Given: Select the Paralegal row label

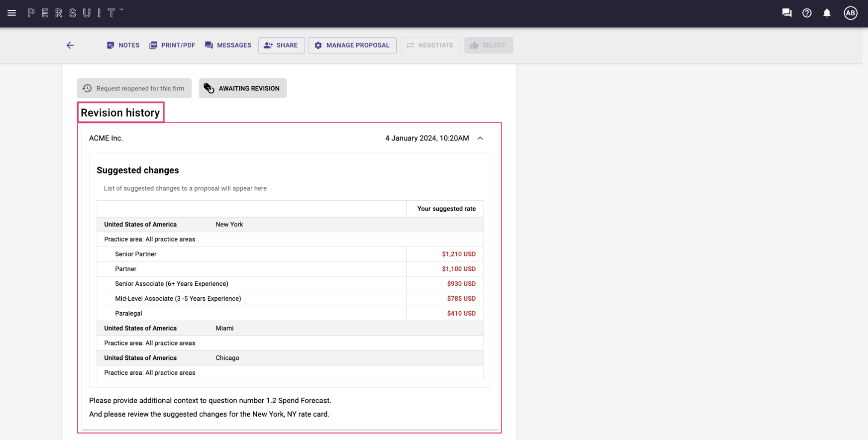Looking at the screenshot, I should [x=129, y=314].
